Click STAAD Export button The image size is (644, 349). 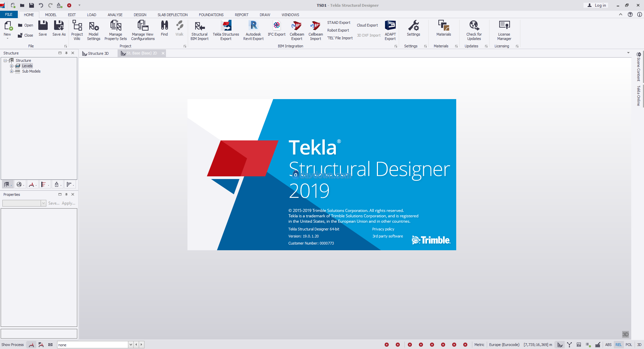[339, 23]
